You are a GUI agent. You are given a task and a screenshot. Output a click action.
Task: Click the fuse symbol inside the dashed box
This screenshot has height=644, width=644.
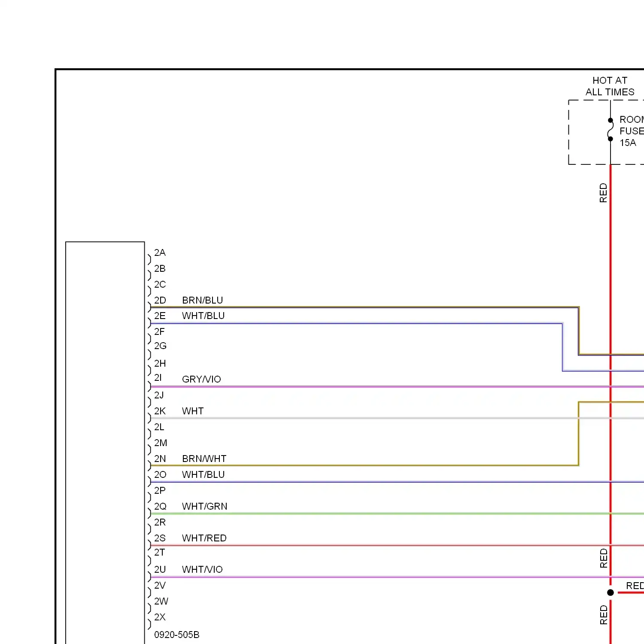coord(610,130)
